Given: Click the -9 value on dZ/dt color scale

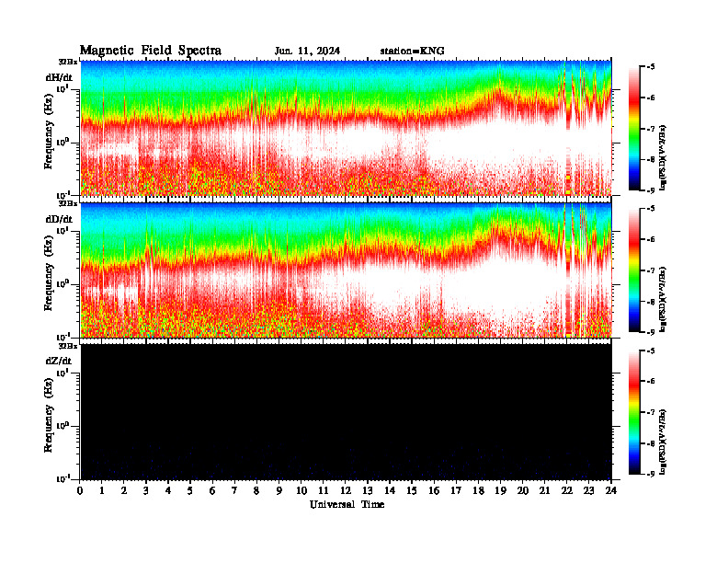Looking at the screenshot, I should click(651, 474).
